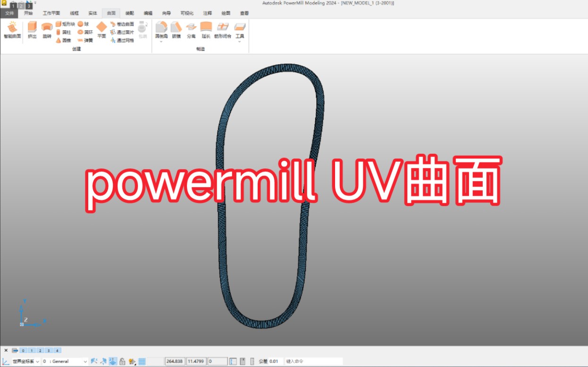
Task: Click the position entry list icon
Action: (x=233, y=361)
